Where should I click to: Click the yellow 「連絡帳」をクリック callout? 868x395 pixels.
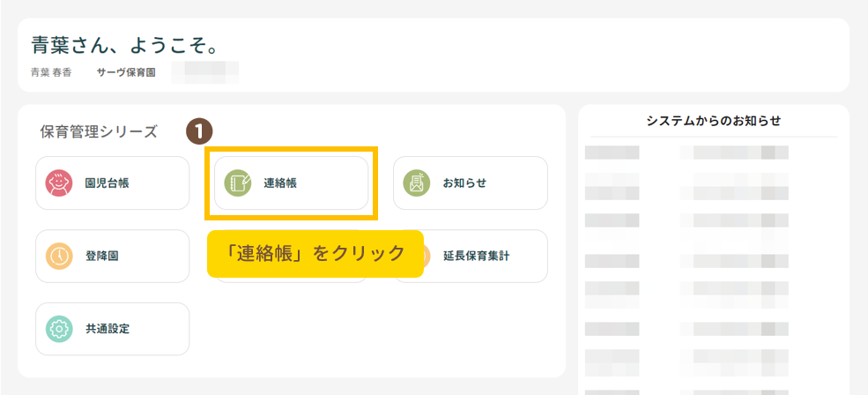315,254
